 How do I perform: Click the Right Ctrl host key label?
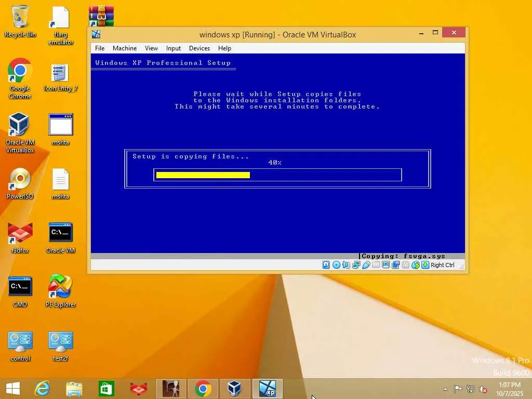[443, 265]
